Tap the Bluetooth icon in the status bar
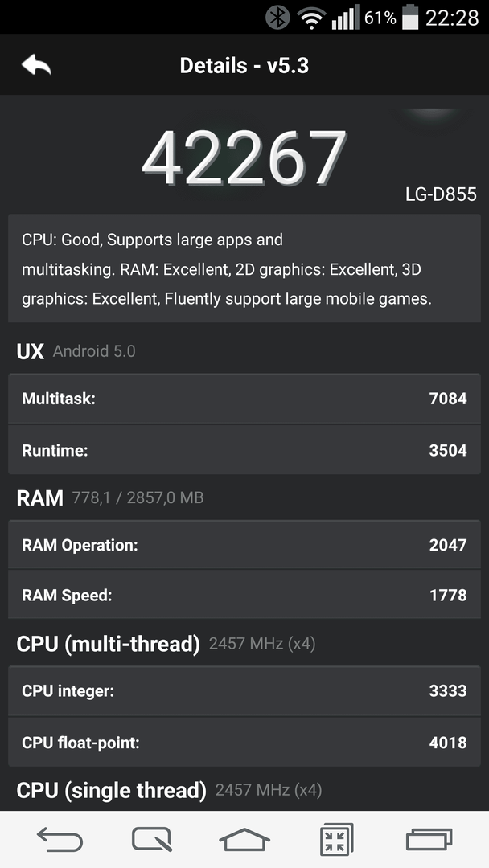Image resolution: width=489 pixels, height=868 pixels. (277, 17)
